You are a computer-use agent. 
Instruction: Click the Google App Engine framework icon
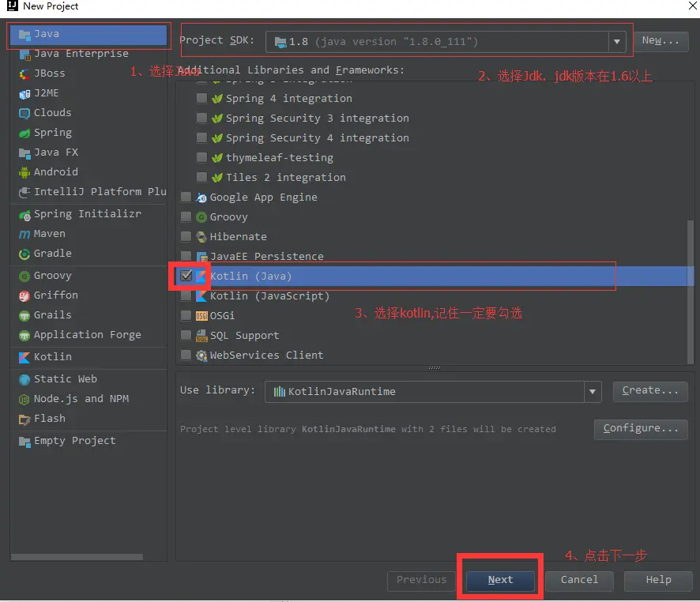coord(201,198)
